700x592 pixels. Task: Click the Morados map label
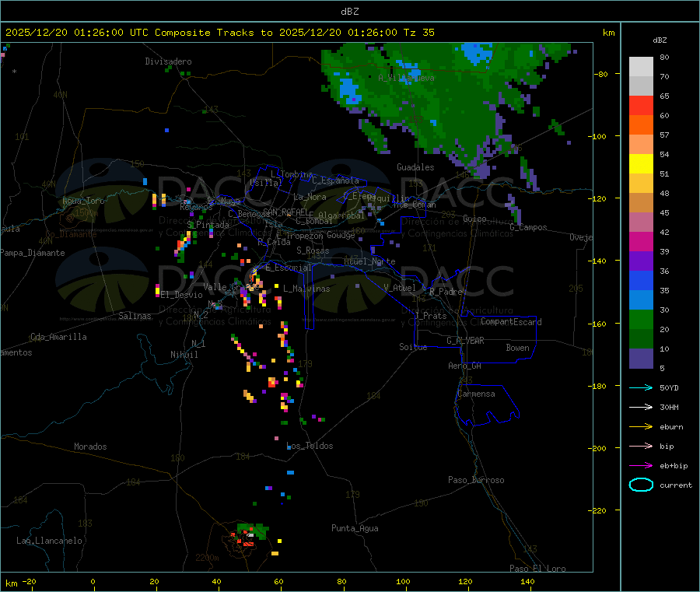pyautogui.click(x=90, y=447)
